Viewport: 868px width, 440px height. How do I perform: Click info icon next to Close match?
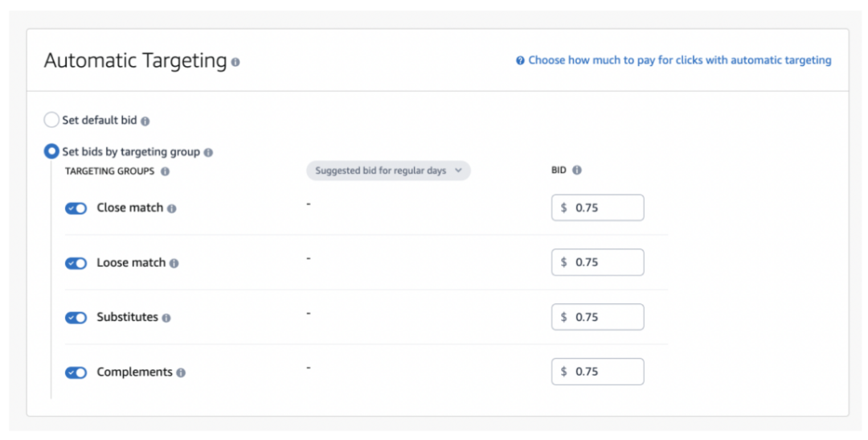click(x=172, y=208)
